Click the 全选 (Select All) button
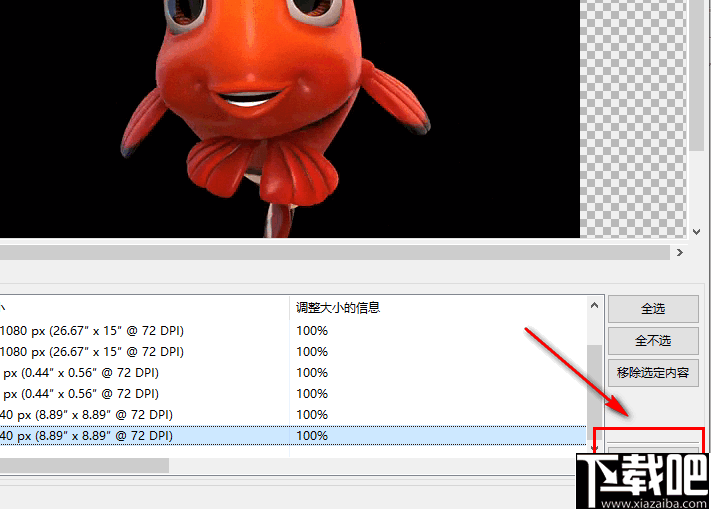 coord(653,309)
